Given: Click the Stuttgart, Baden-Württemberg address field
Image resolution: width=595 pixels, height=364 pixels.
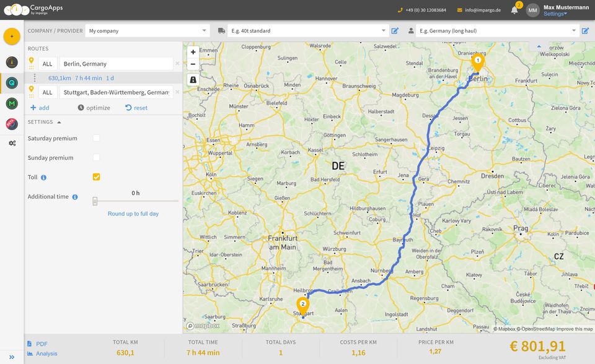Looking at the screenshot, I should pos(116,92).
